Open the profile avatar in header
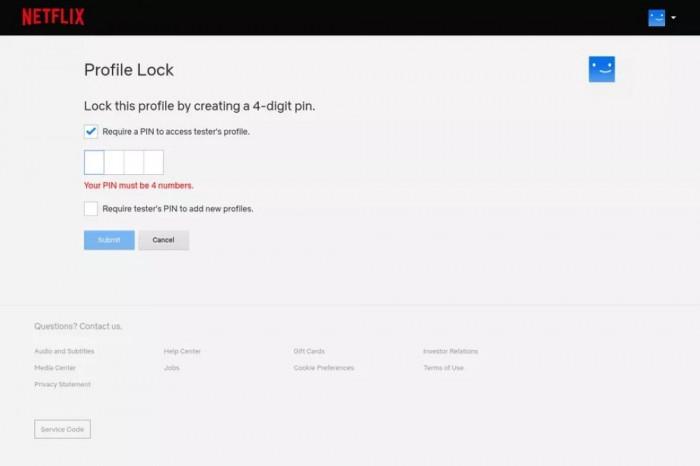The image size is (700, 466). pos(656,18)
